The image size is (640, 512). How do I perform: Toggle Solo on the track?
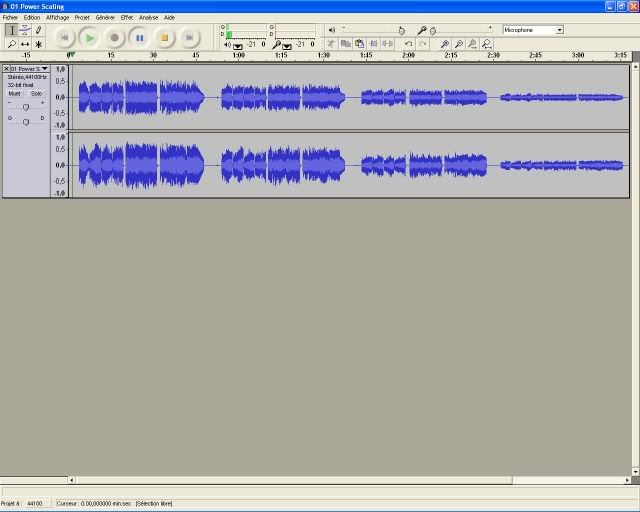coord(36,93)
